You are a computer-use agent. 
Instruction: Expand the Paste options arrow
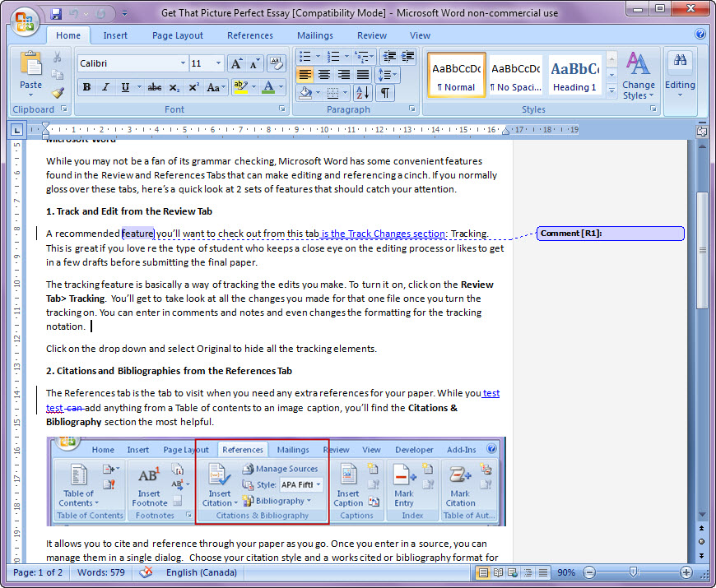(x=30, y=95)
